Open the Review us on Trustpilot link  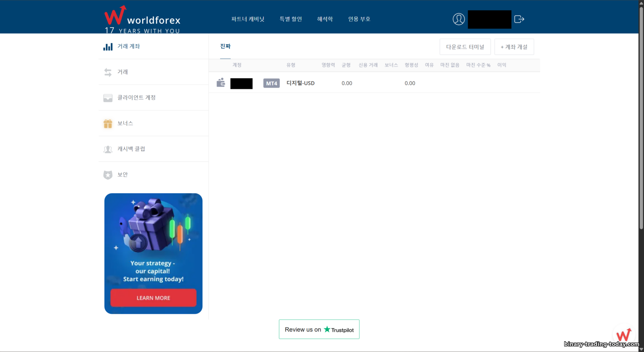pyautogui.click(x=319, y=329)
